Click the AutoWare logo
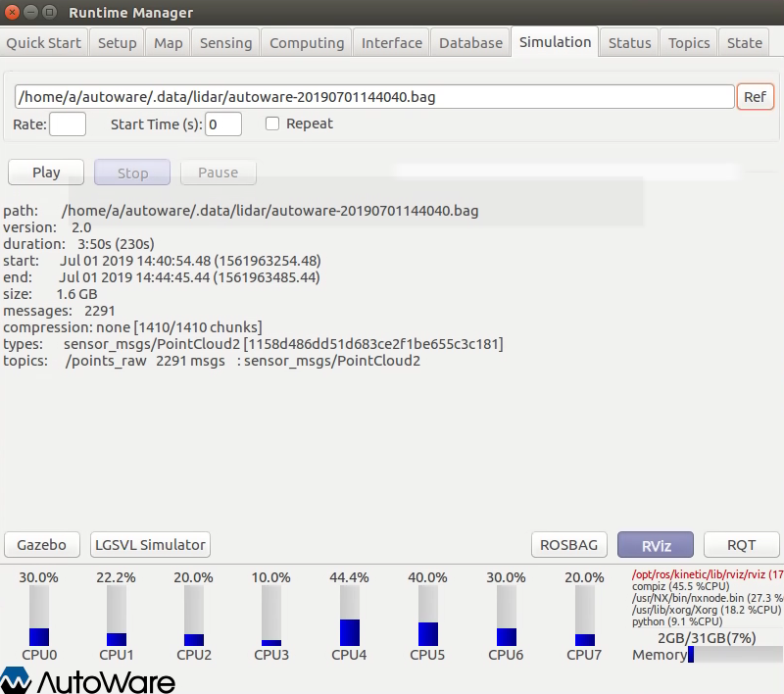This screenshot has width=784, height=694. (x=87, y=680)
